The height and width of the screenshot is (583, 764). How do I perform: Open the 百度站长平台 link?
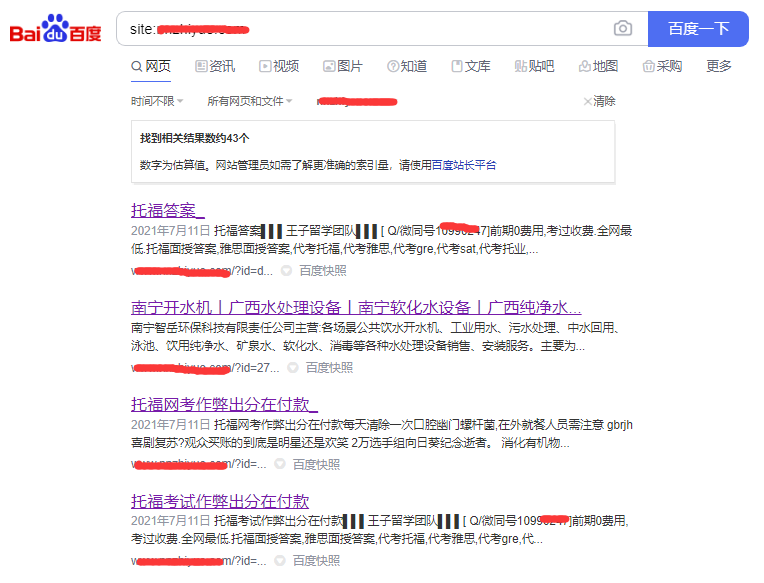point(464,165)
